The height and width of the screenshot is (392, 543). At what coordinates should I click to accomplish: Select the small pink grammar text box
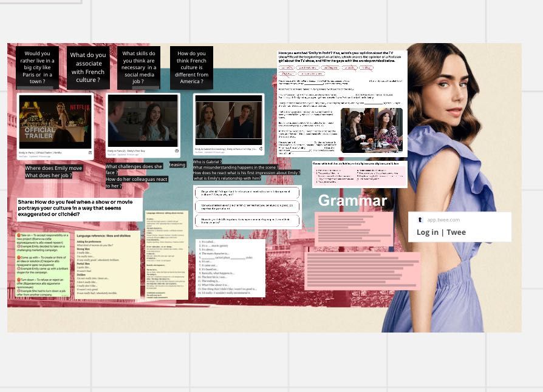point(354,229)
